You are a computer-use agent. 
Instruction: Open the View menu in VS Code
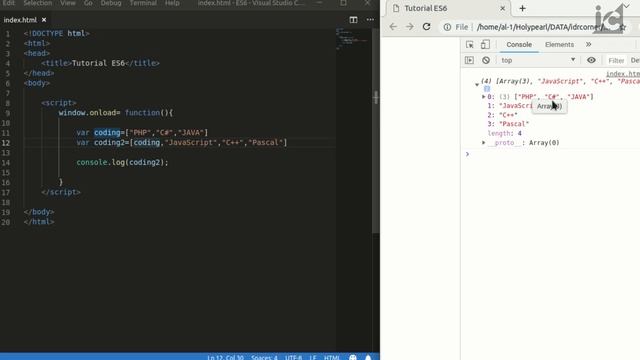(x=68, y=3)
